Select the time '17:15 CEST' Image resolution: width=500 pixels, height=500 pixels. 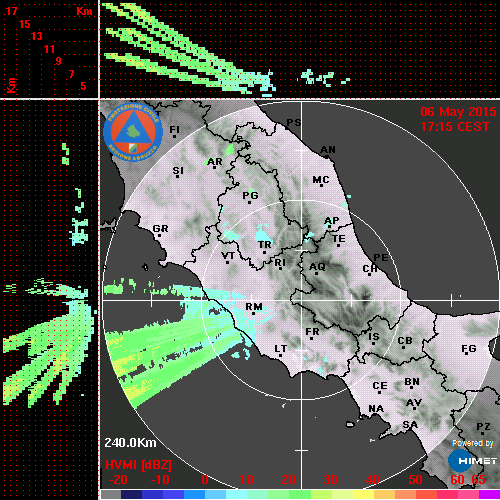click(455, 127)
